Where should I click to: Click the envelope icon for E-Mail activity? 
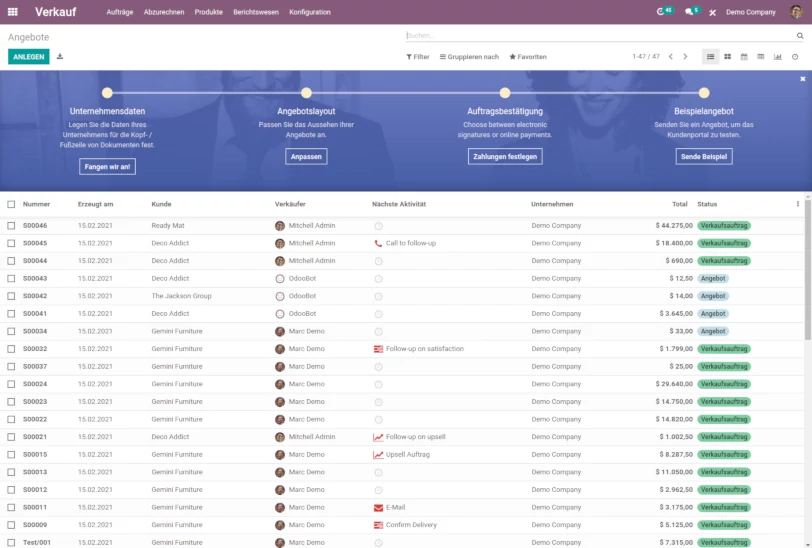coord(378,508)
